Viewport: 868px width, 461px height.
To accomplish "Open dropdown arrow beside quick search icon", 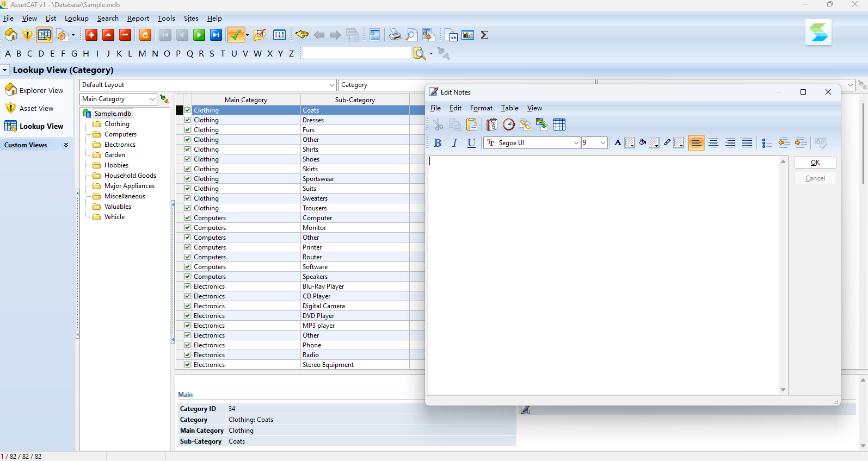I will tap(431, 53).
